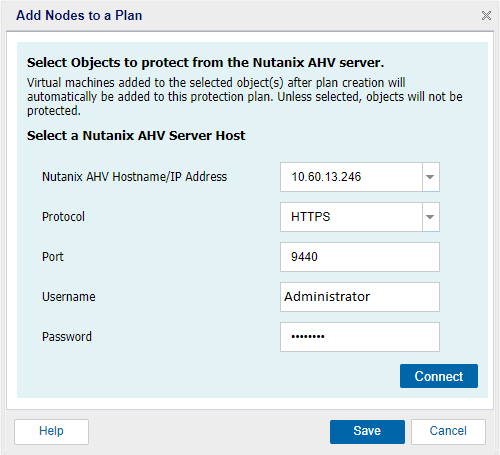
Task: Click the Add Nodes to a Plan title
Action: pyautogui.click(x=79, y=15)
